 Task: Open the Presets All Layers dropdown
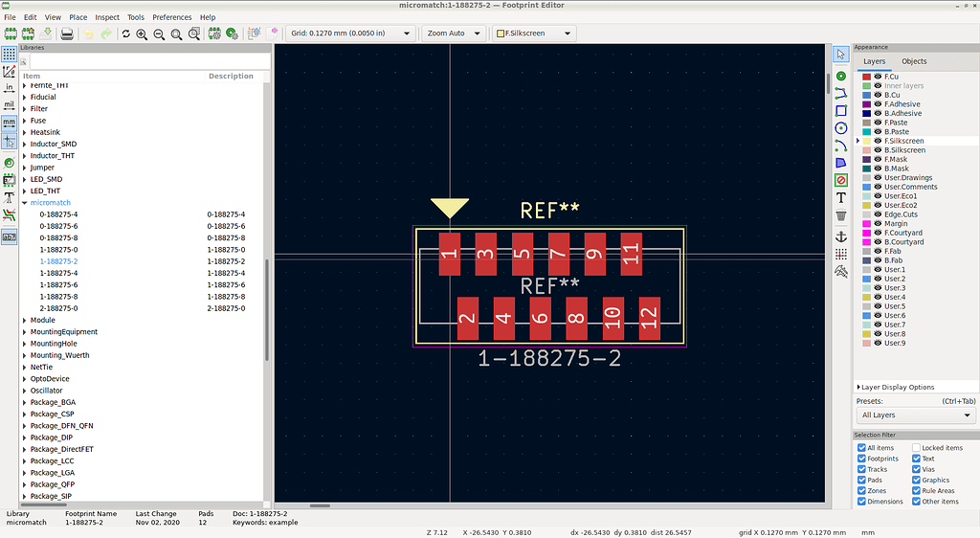tap(916, 415)
